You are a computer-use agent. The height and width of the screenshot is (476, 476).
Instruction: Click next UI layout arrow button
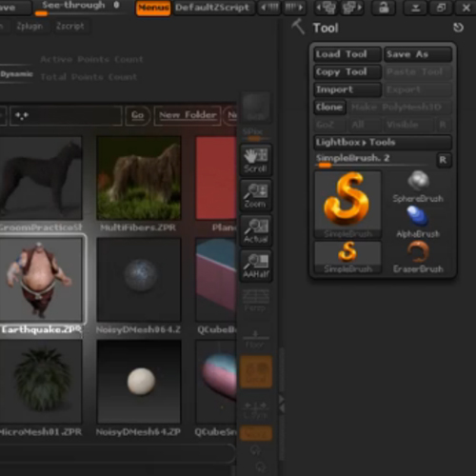[294, 8]
